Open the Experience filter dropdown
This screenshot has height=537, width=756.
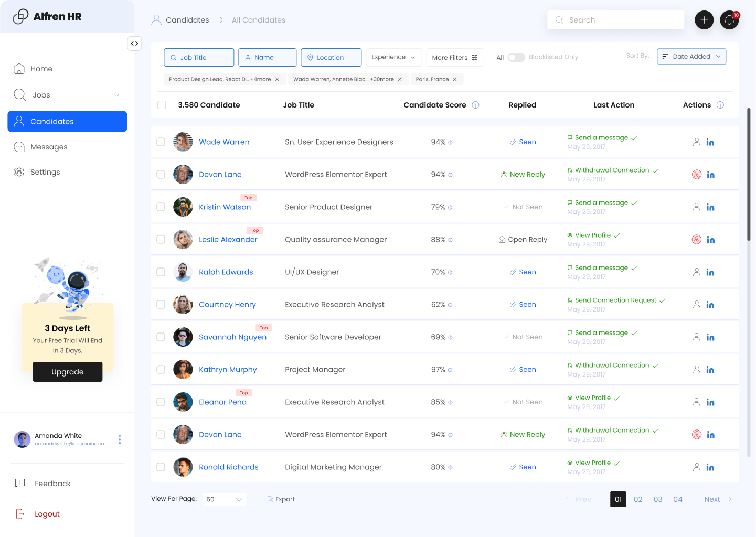point(393,57)
